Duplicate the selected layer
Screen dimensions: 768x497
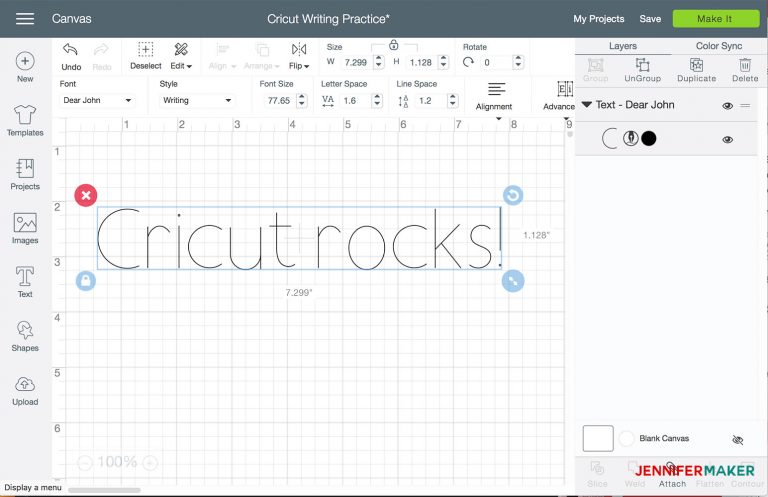point(696,70)
